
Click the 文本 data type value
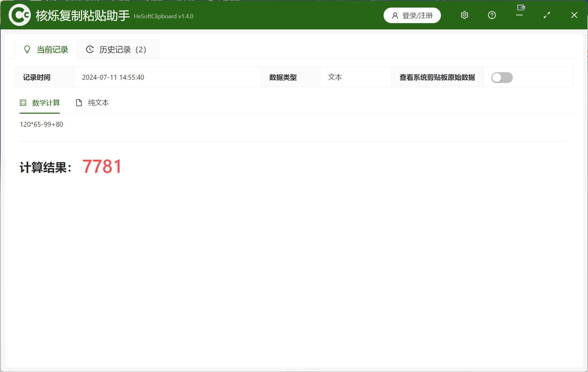coord(335,77)
